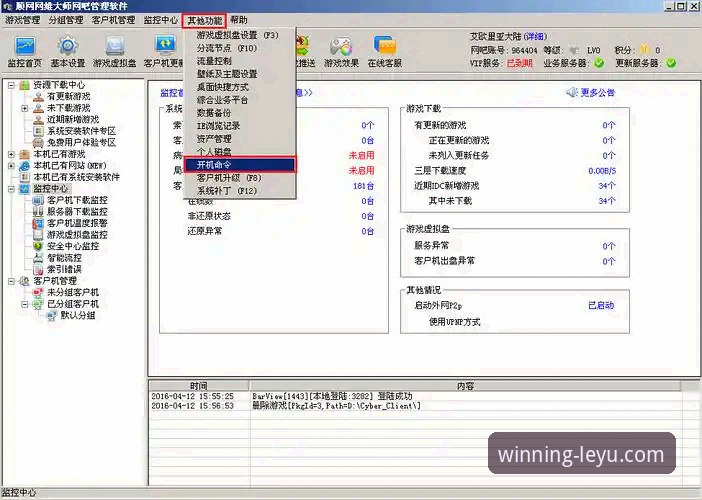Choose 系统补丁 (F12) menu entry
The image size is (702, 500).
coord(240,191)
